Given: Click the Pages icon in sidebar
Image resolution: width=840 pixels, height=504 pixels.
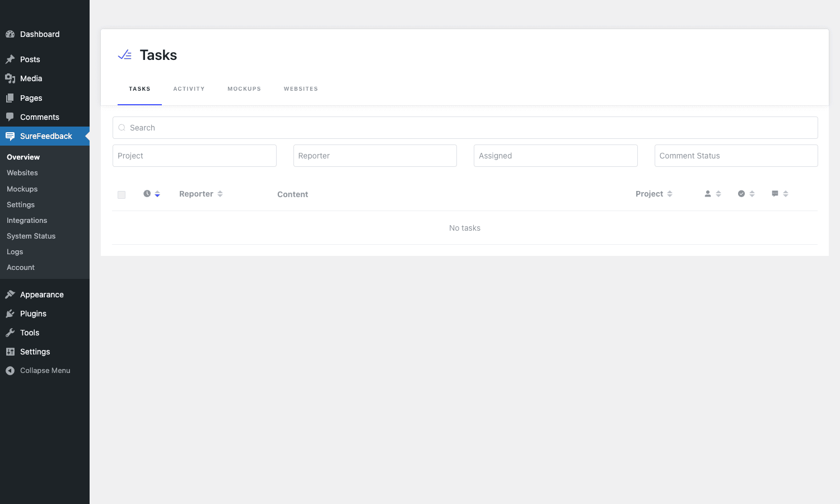Looking at the screenshot, I should click(10, 98).
